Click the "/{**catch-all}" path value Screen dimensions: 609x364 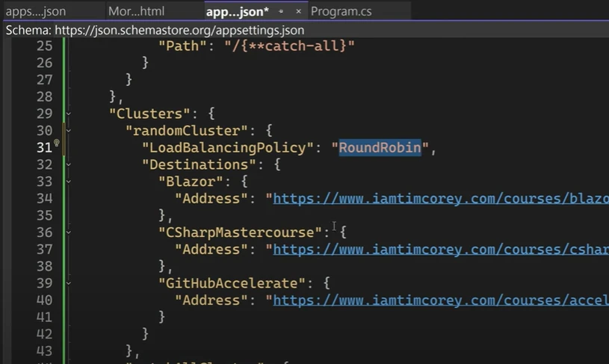coord(289,46)
